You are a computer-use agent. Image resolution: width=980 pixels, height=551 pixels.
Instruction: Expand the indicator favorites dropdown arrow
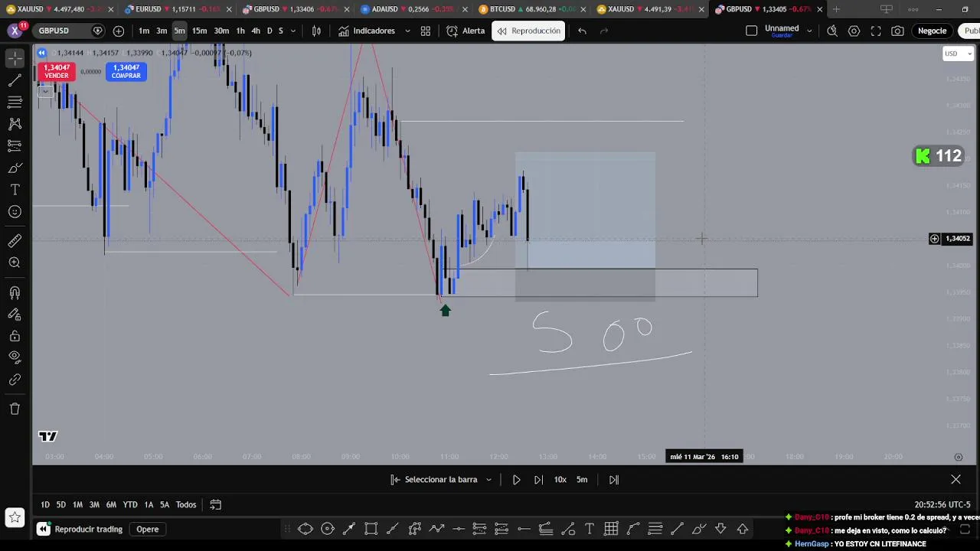click(407, 31)
